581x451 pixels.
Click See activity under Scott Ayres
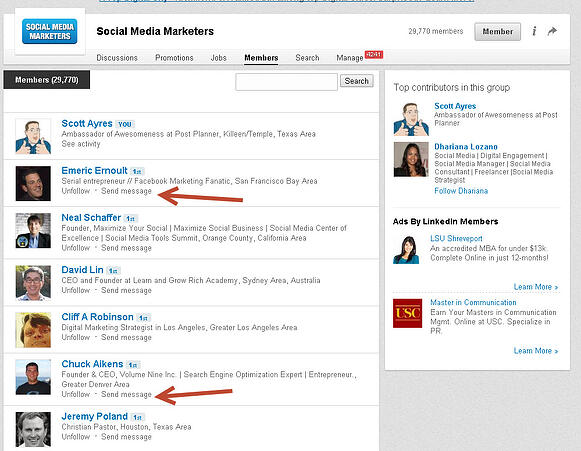click(x=81, y=144)
